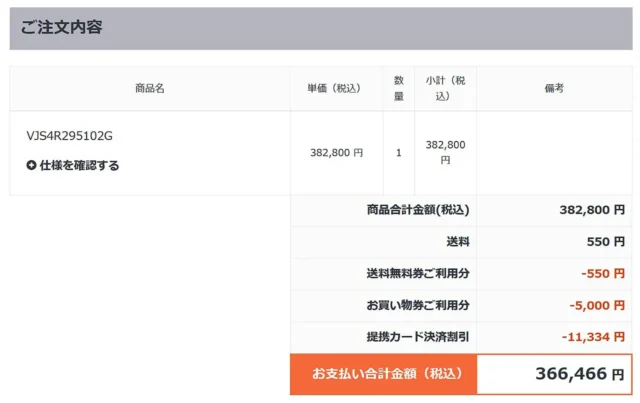Click the 単価（税込） column header

336,89
